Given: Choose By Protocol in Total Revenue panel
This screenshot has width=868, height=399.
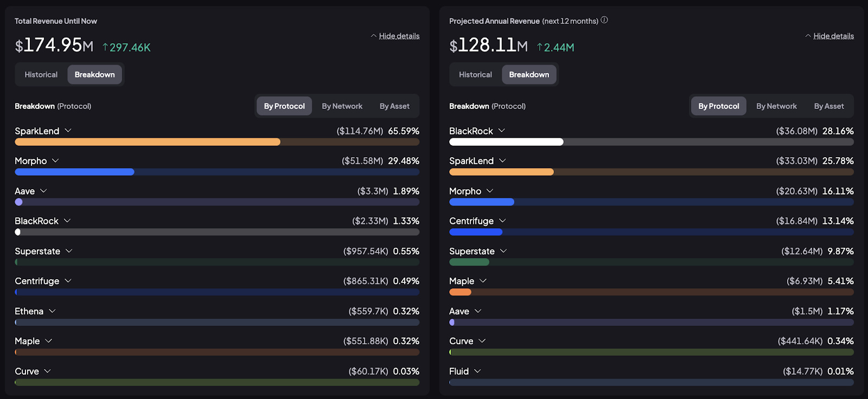Looking at the screenshot, I should click(284, 106).
